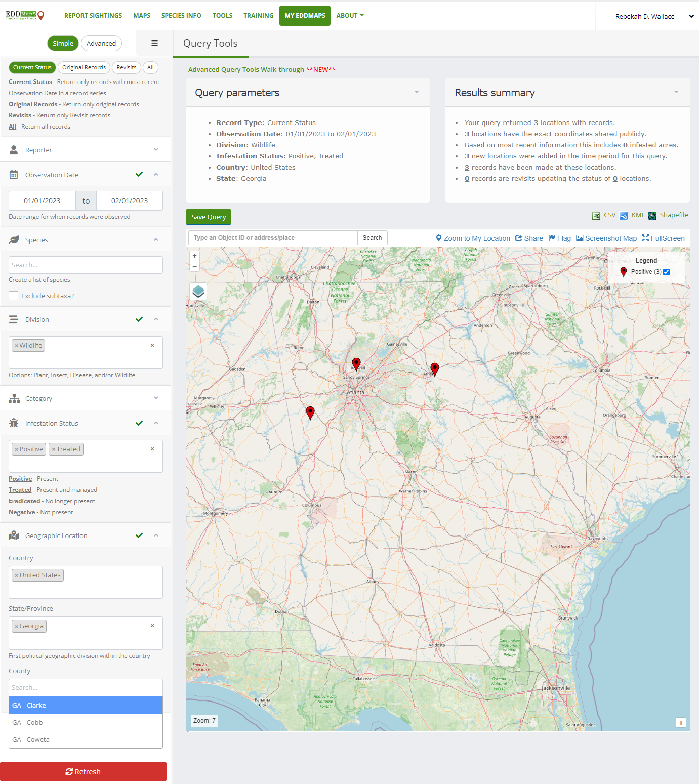Image resolution: width=699 pixels, height=784 pixels.
Task: Open the map layers switcher
Action: tap(198, 291)
